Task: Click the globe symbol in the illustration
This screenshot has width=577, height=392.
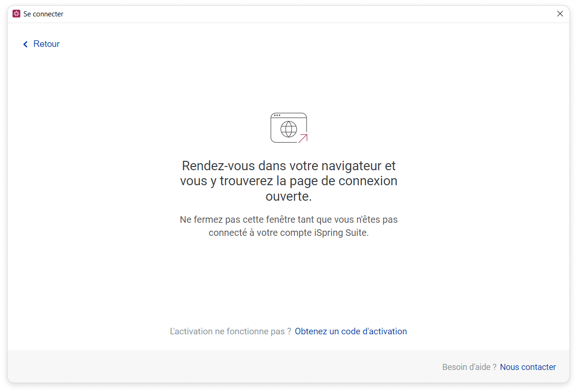Action: (289, 128)
